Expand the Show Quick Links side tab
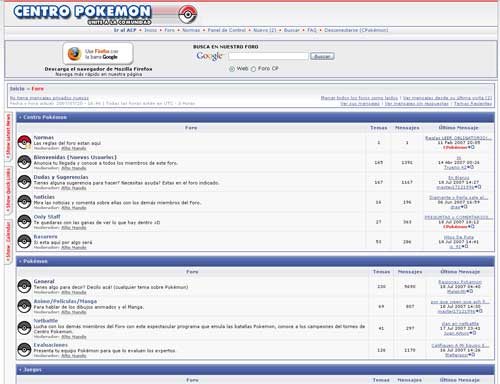 (x=8, y=191)
